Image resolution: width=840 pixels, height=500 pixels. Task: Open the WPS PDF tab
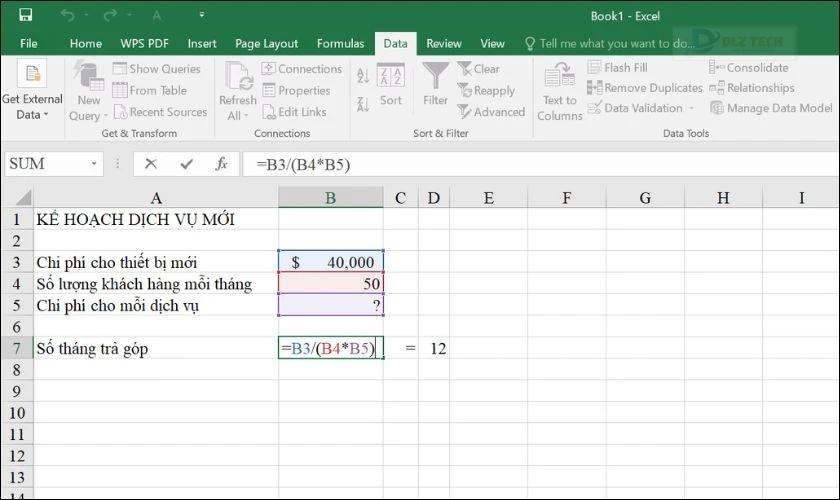coord(144,43)
